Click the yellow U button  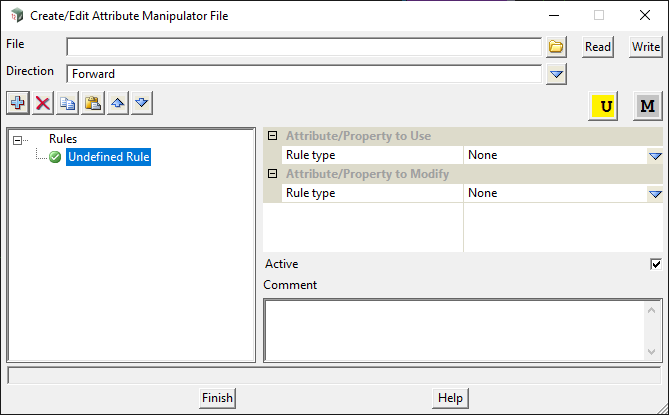click(605, 106)
